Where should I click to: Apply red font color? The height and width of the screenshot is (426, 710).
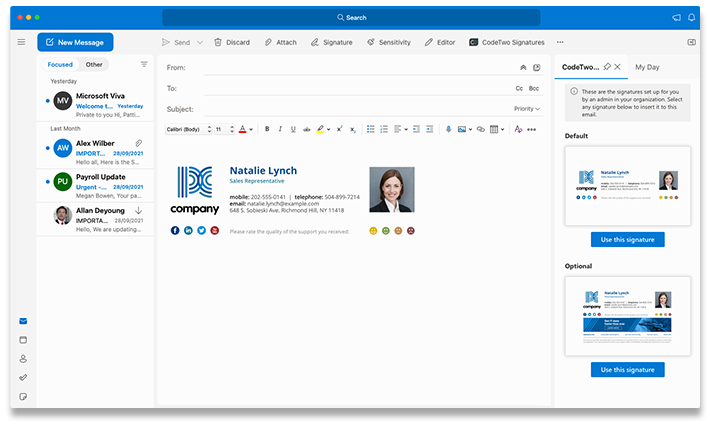pyautogui.click(x=243, y=129)
